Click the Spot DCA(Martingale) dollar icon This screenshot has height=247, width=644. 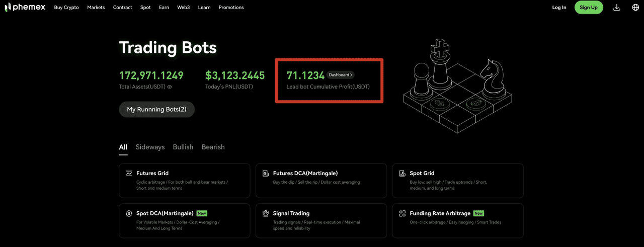click(129, 213)
